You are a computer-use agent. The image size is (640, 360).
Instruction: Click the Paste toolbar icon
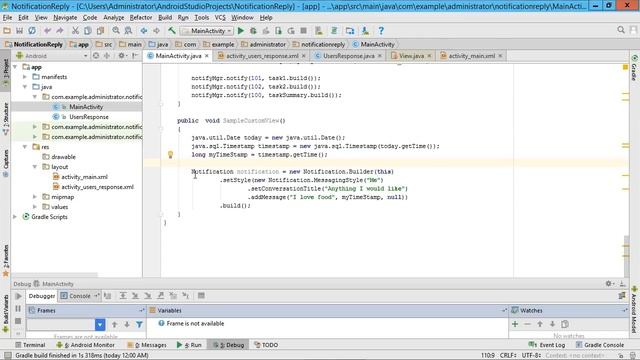click(x=100, y=31)
